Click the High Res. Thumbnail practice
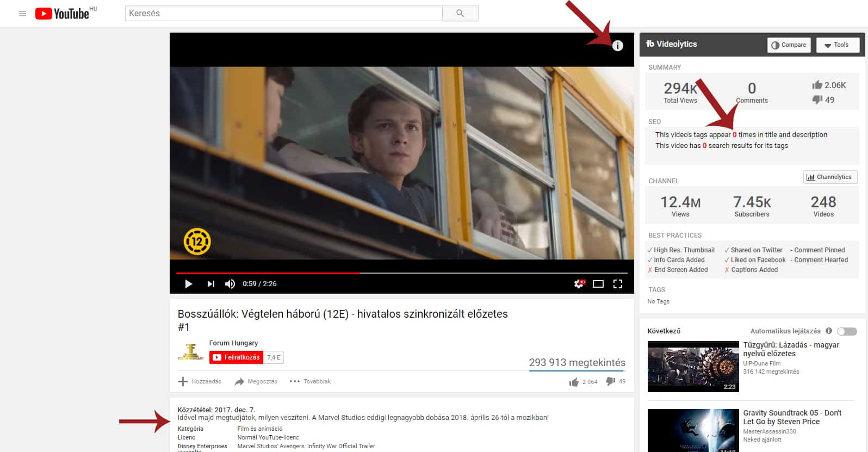Image resolution: width=868 pixels, height=452 pixels. (x=681, y=250)
